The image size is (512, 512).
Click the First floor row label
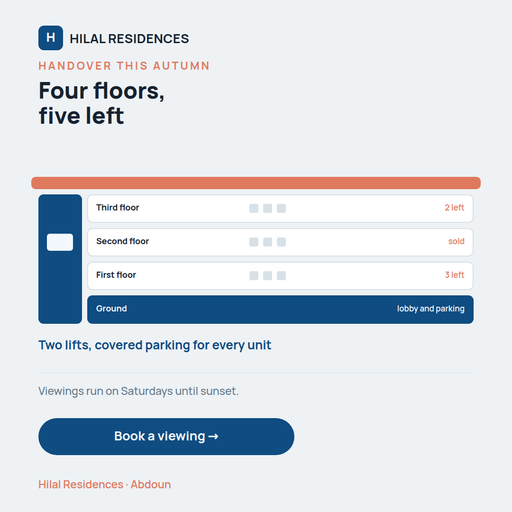(116, 275)
